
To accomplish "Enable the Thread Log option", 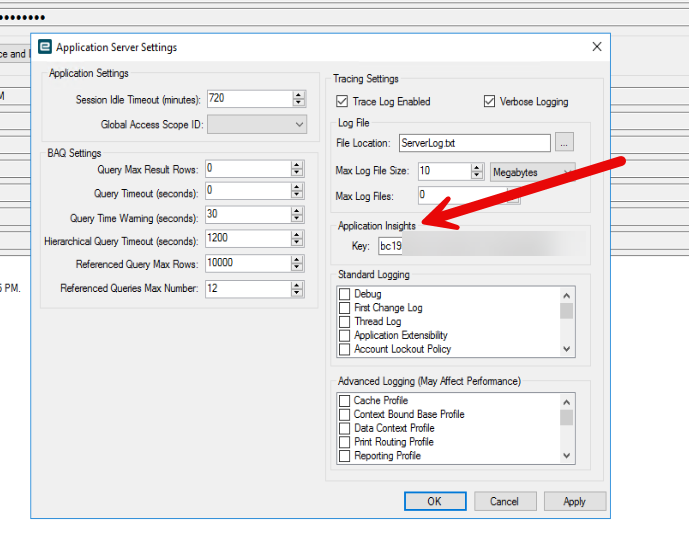I will click(344, 322).
